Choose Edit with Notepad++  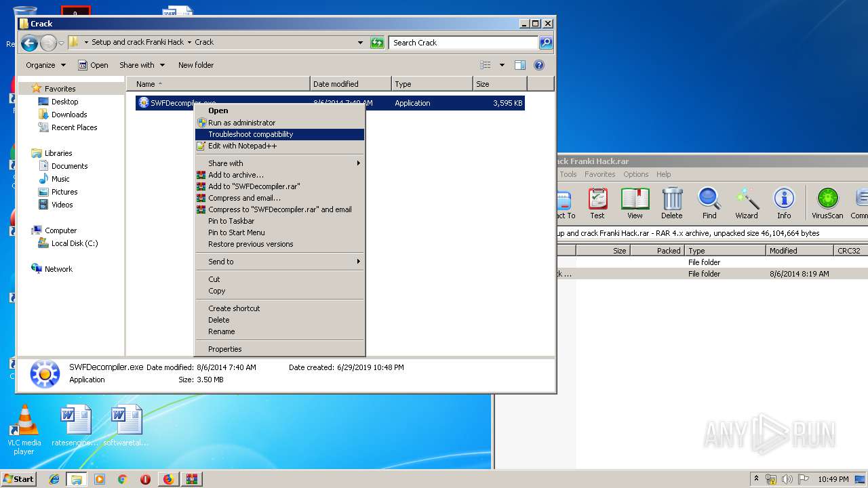(x=279, y=146)
